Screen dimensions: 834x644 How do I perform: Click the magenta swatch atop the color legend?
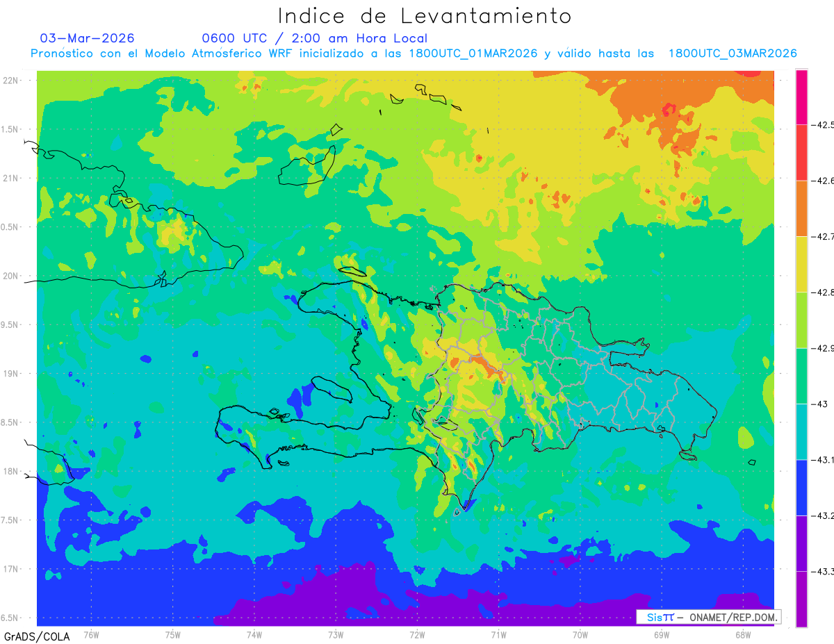click(801, 97)
